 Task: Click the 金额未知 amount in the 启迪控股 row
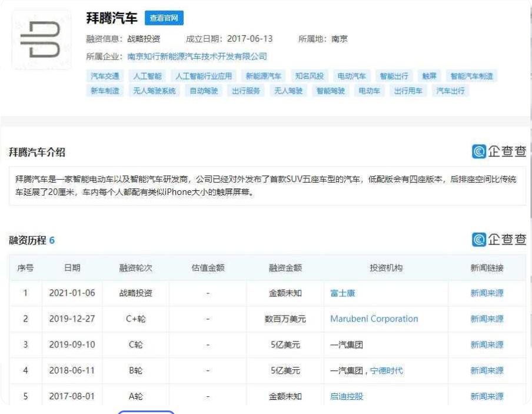(x=285, y=396)
